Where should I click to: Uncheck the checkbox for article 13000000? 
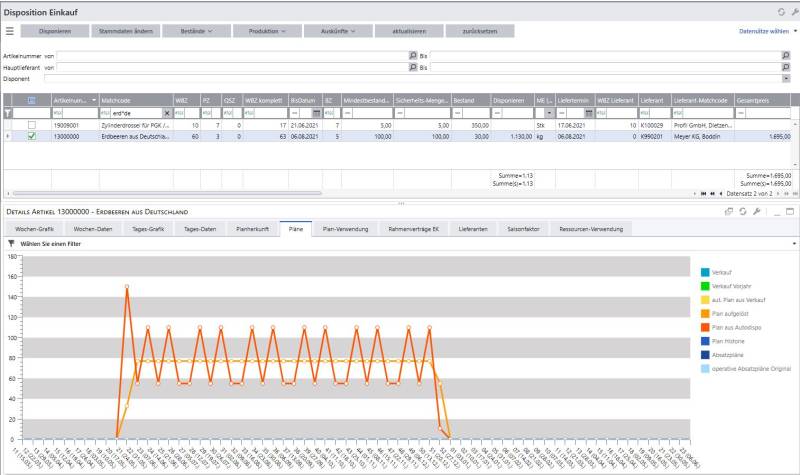point(32,136)
